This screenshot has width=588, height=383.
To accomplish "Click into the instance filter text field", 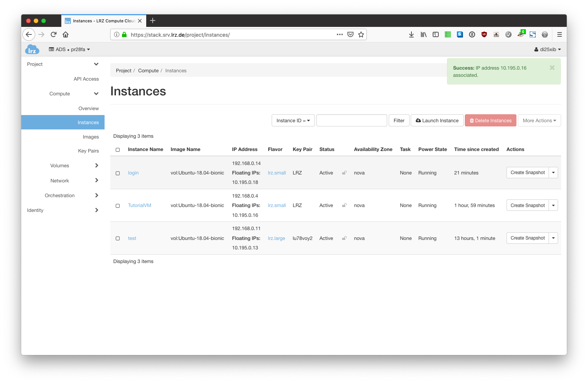I will [352, 121].
